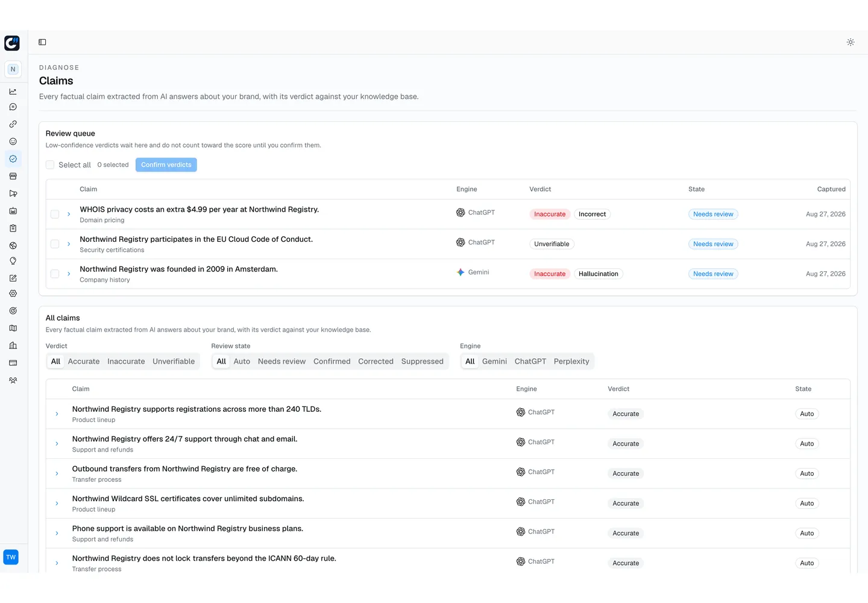Expand the 24/7 support claim row

(x=57, y=444)
